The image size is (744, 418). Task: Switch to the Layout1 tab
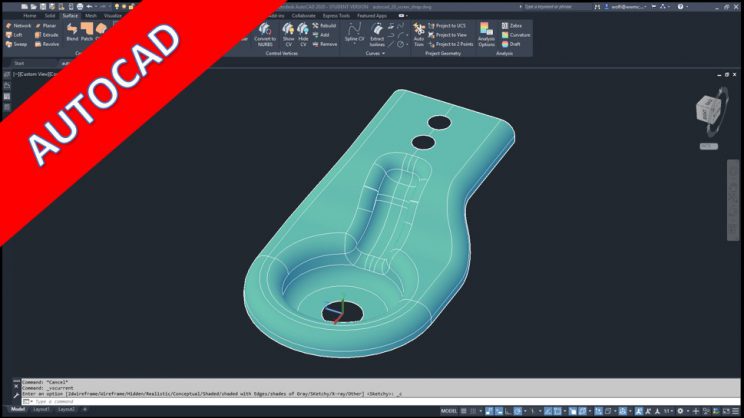(41, 410)
